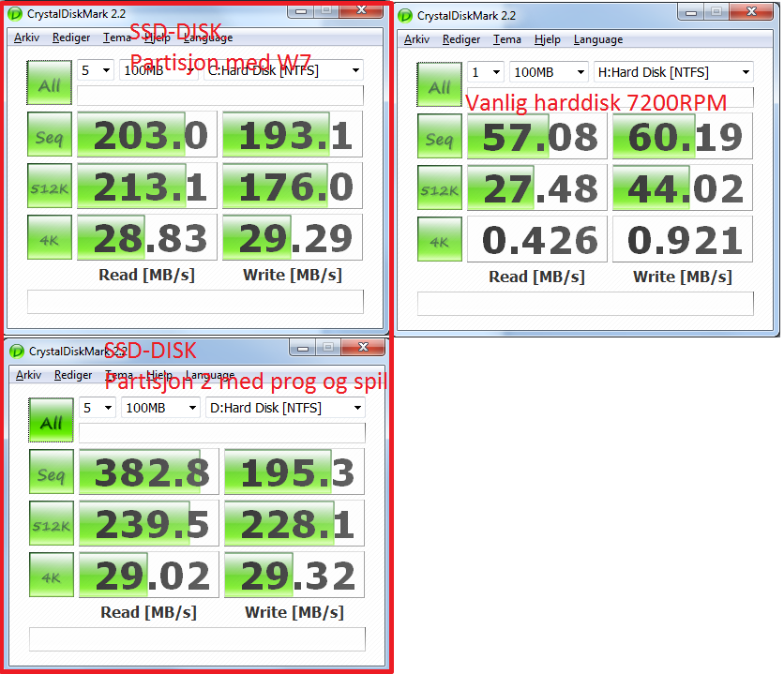Viewport: 784px width, 674px height.
Task: Click 4K write result 0.921
Action: click(x=683, y=239)
